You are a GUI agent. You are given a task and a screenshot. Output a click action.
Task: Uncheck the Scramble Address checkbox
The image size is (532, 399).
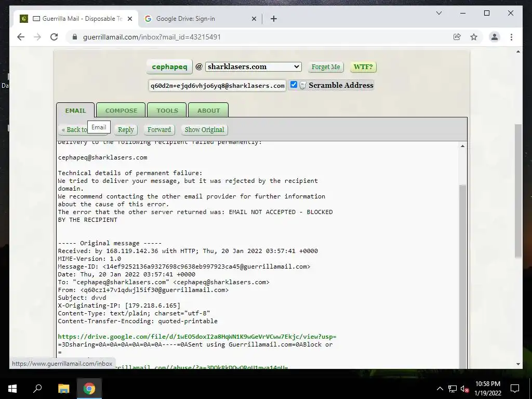[294, 85]
